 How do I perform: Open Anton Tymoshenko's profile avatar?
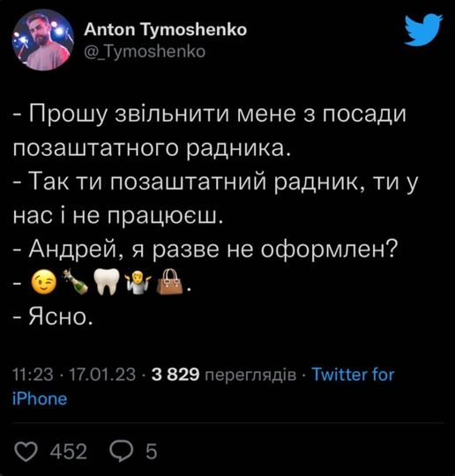click(x=43, y=40)
